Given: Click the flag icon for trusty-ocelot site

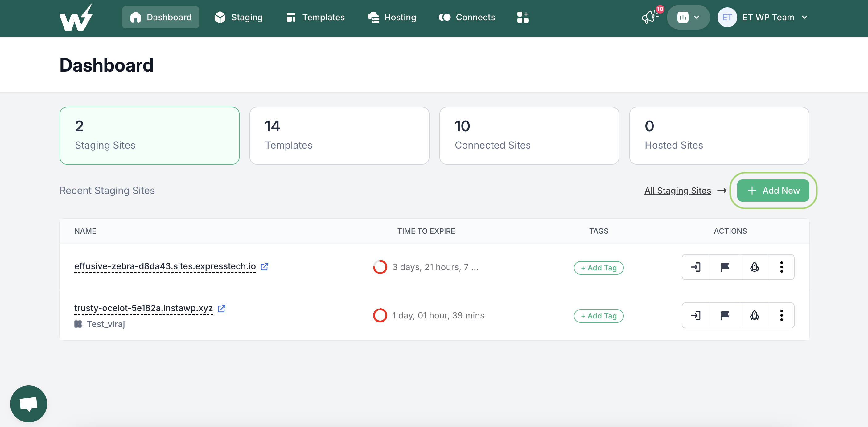Looking at the screenshot, I should click(725, 315).
